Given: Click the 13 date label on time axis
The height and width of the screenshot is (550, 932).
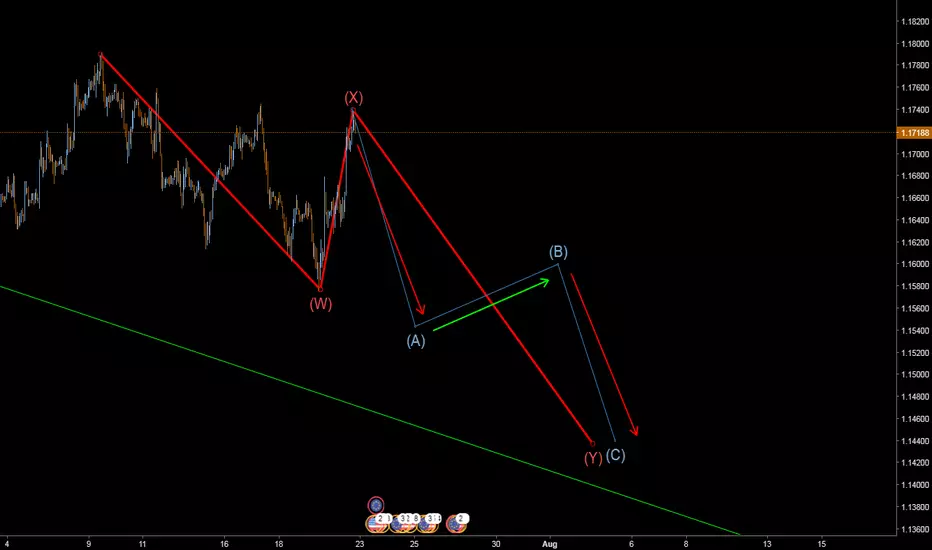Looking at the screenshot, I should click(767, 544).
